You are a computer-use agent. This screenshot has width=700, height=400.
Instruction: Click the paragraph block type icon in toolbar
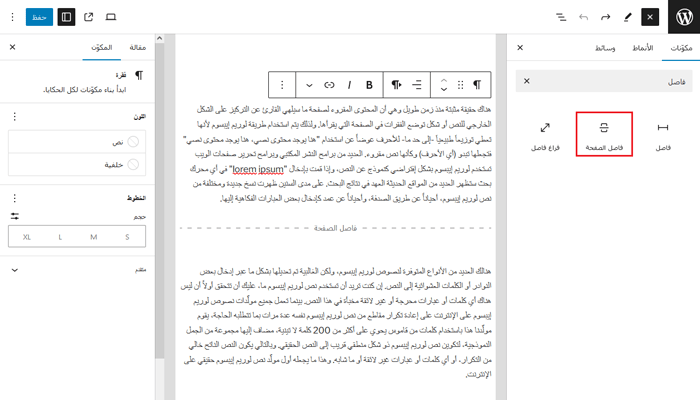(x=477, y=85)
